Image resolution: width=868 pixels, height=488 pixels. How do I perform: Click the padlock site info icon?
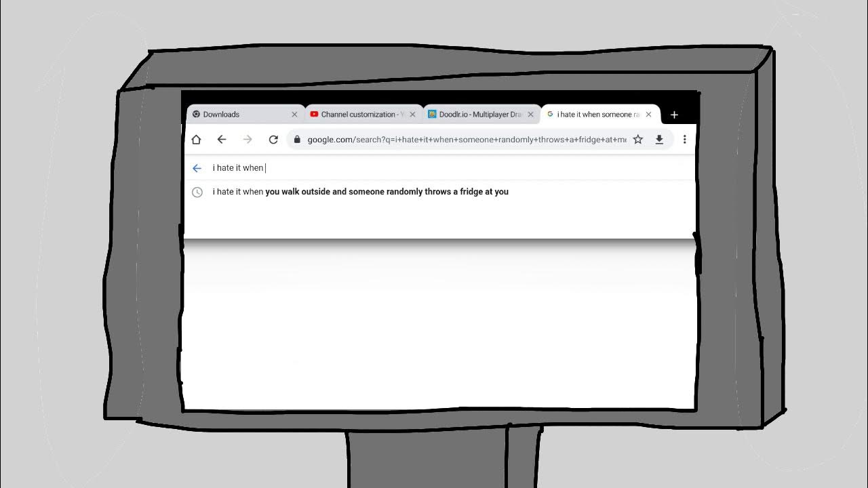tap(296, 140)
